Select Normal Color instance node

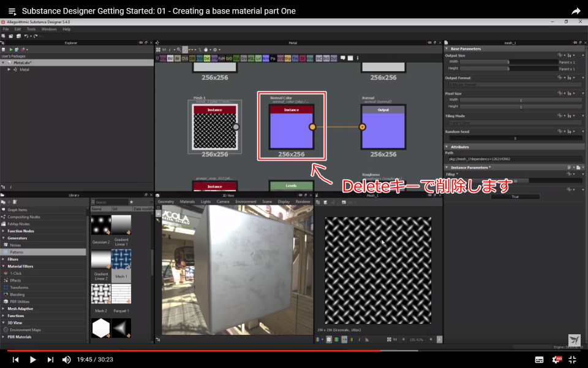pos(292,127)
